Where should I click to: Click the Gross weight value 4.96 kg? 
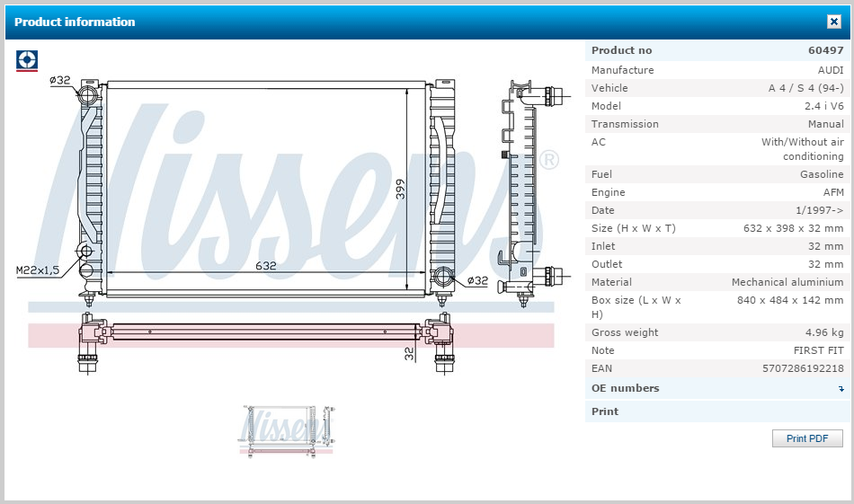(x=824, y=332)
